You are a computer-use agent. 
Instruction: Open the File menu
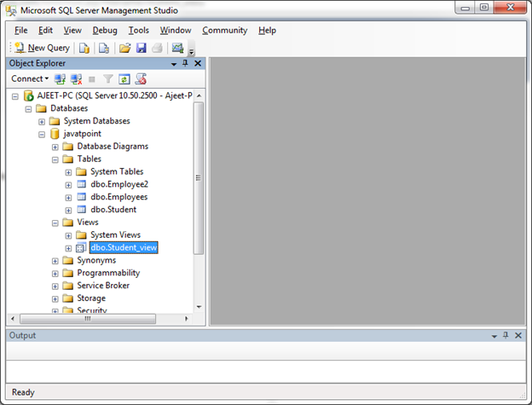click(20, 31)
